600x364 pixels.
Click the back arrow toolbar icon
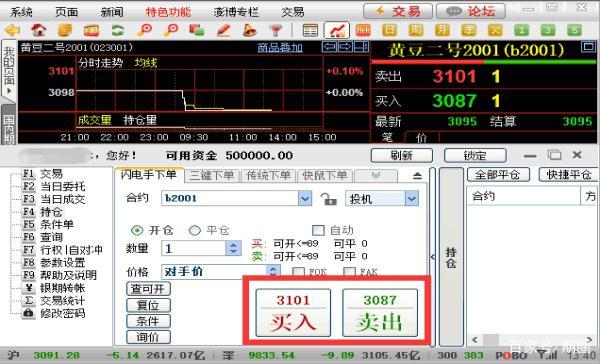[13, 30]
